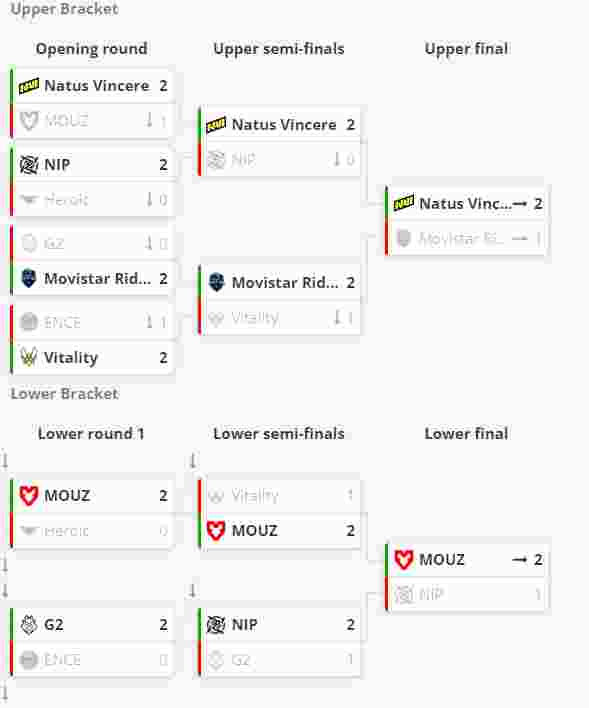The image size is (589, 708).
Task: Click Upper Bracket section heading
Action: [65, 9]
